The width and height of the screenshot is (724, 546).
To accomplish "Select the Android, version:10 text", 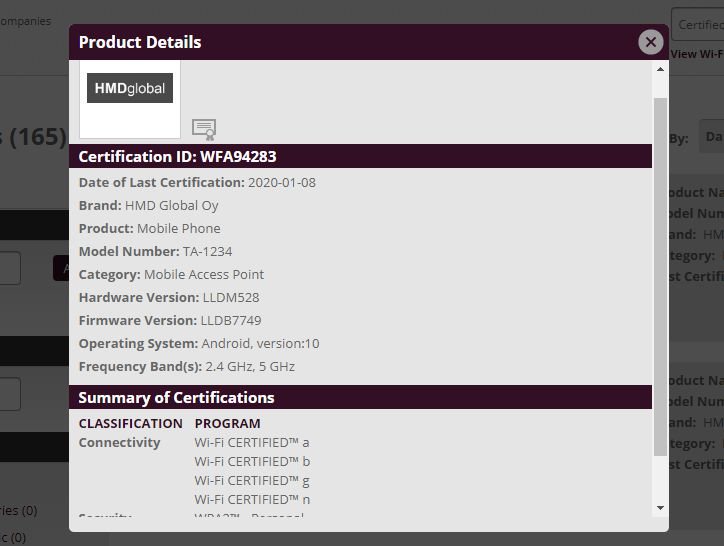I will [260, 344].
